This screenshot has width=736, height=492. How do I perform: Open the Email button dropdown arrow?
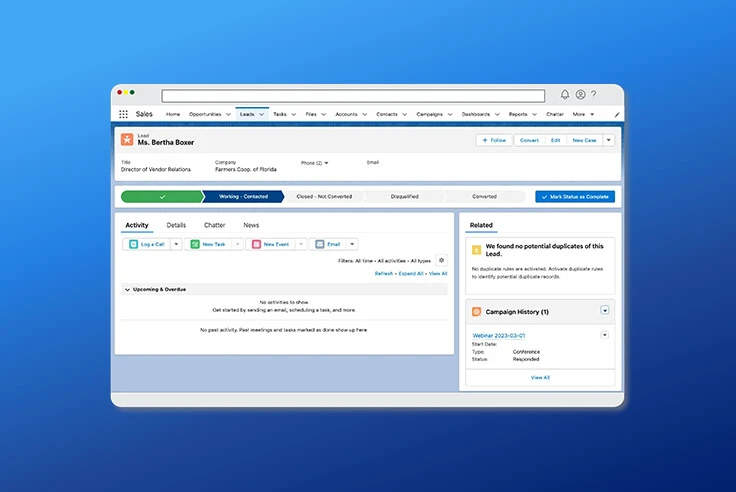352,244
